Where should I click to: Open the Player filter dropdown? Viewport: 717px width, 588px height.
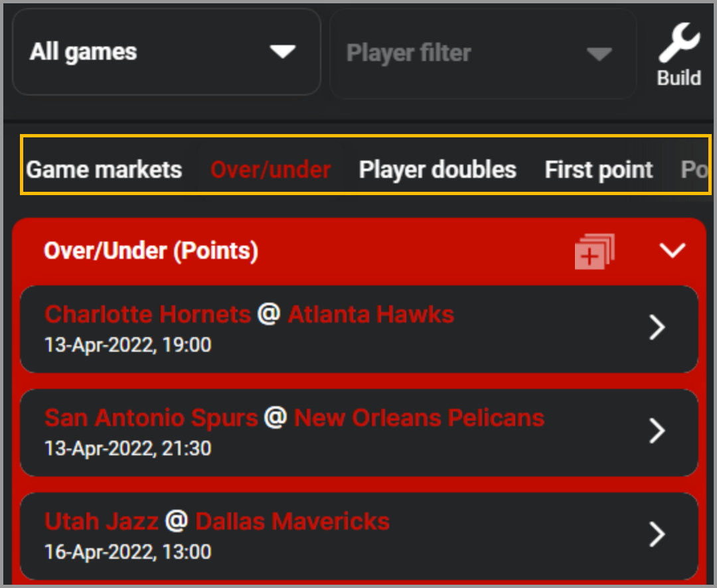pos(483,53)
